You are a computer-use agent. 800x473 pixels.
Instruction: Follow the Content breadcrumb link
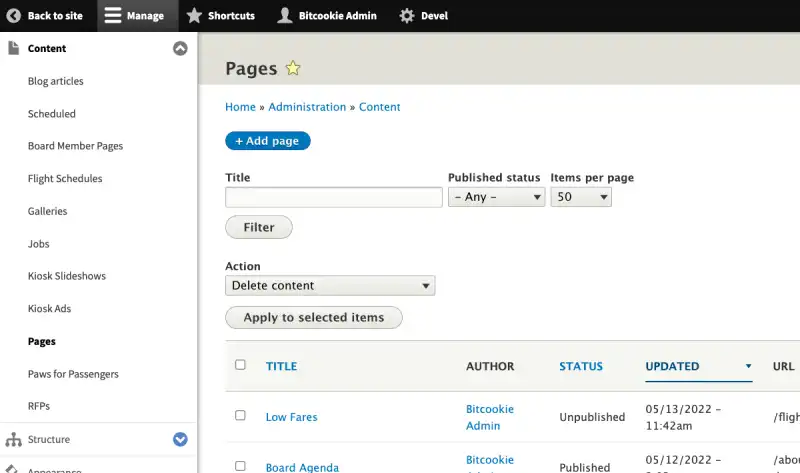point(380,107)
